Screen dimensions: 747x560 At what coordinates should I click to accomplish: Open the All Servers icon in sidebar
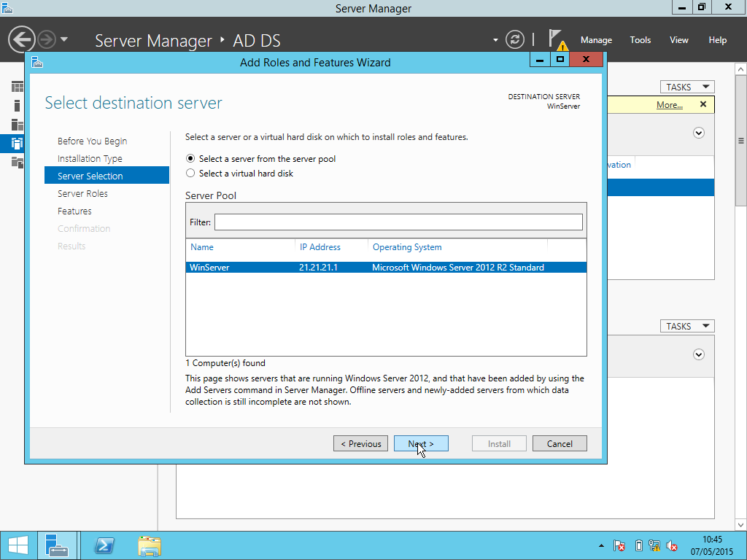pyautogui.click(x=18, y=125)
